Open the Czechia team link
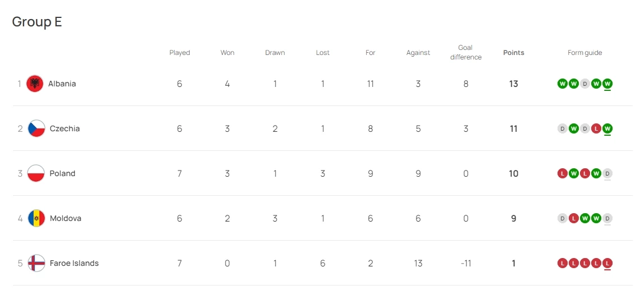 [65, 128]
